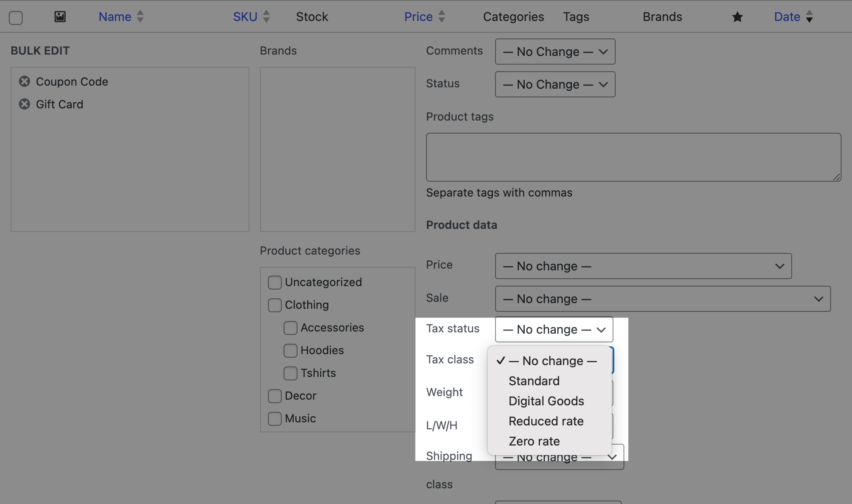Screen dimensions: 852x504
Task: Tick the select-all products checkbox
Action: tap(16, 18)
